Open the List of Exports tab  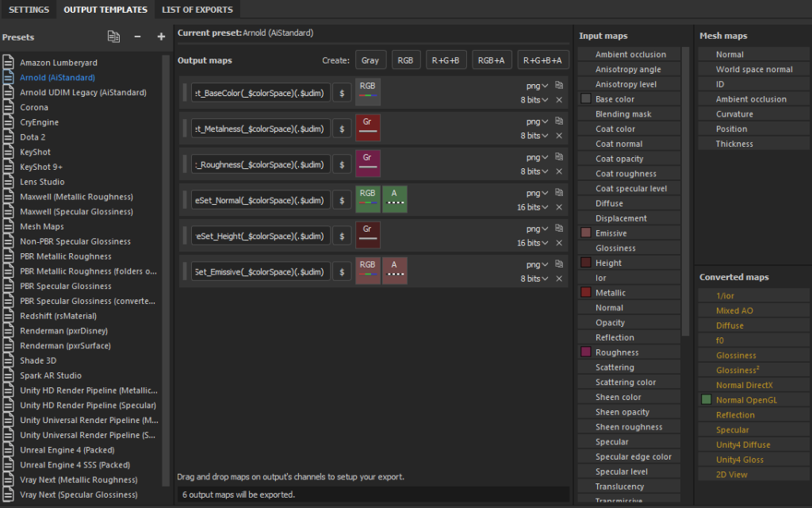tap(197, 10)
